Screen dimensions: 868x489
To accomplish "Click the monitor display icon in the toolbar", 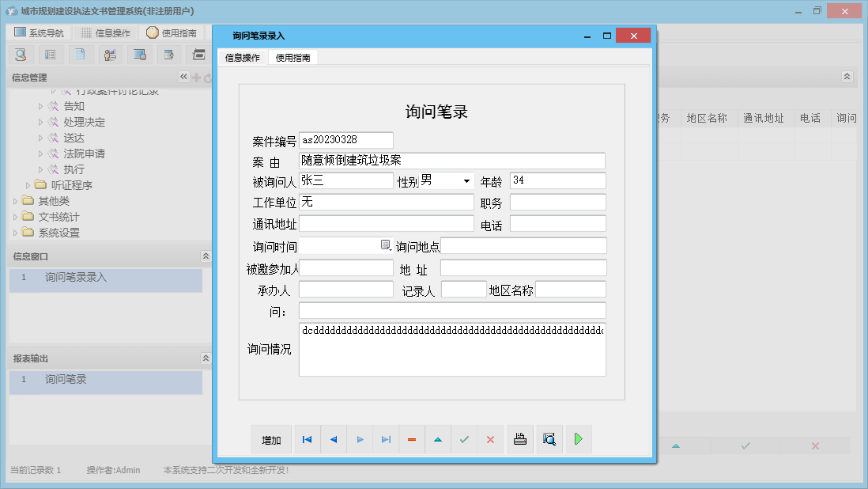I will click(141, 55).
